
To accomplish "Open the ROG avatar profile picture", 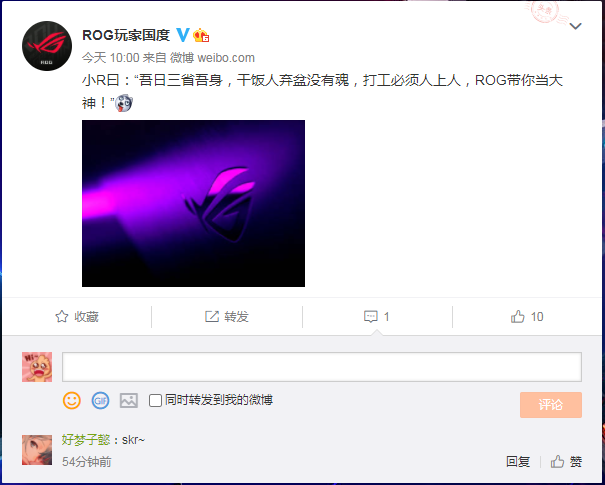I will (x=47, y=46).
